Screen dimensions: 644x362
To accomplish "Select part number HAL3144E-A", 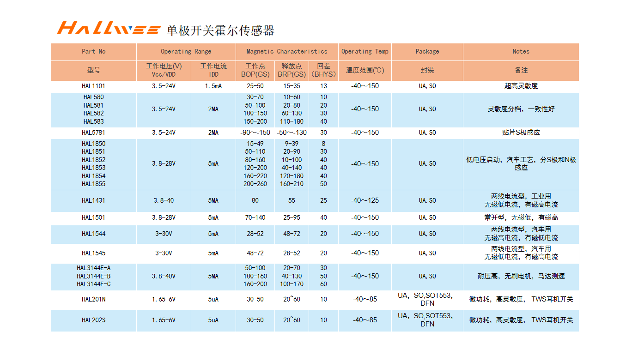I will (x=94, y=268).
